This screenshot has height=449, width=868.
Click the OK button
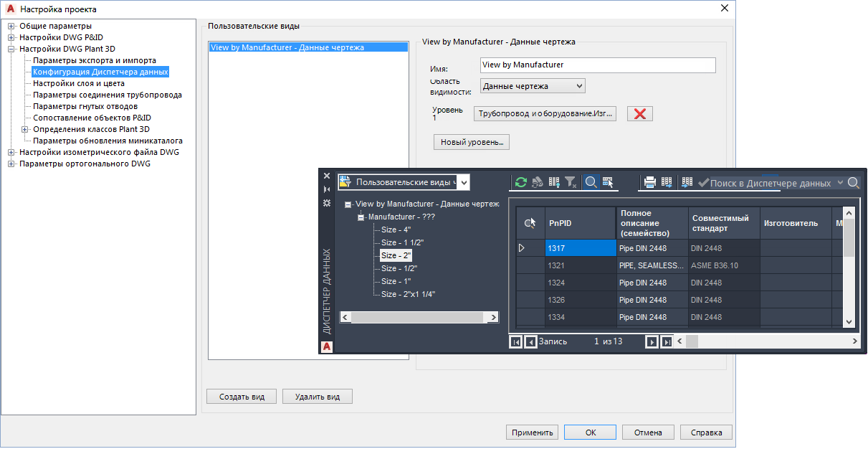click(x=590, y=433)
